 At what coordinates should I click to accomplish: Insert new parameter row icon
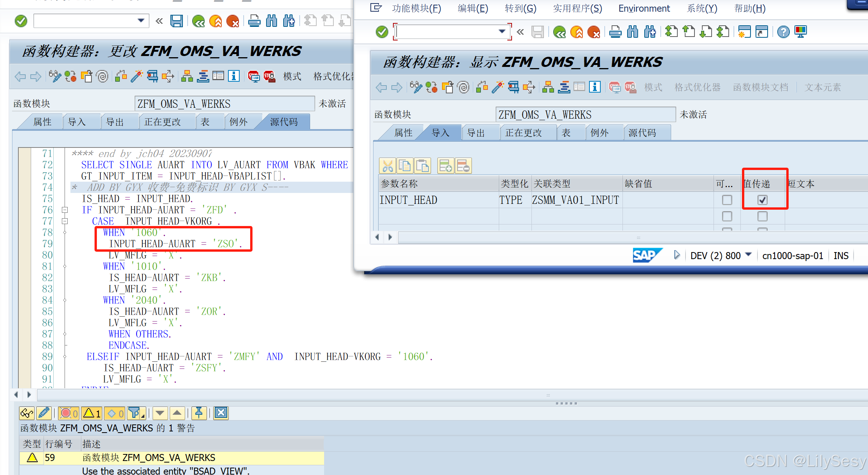pos(445,165)
